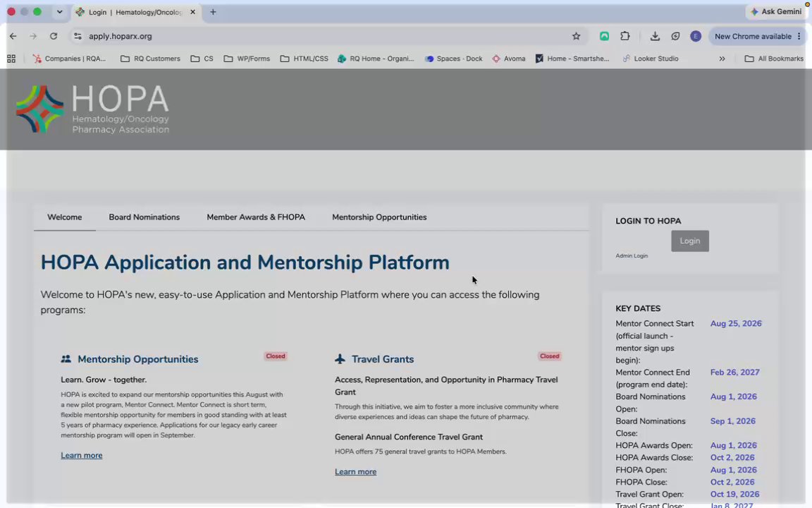Open RQ Home - Organi... bookmark
Viewport: 812px width, 508px height.
(376, 59)
